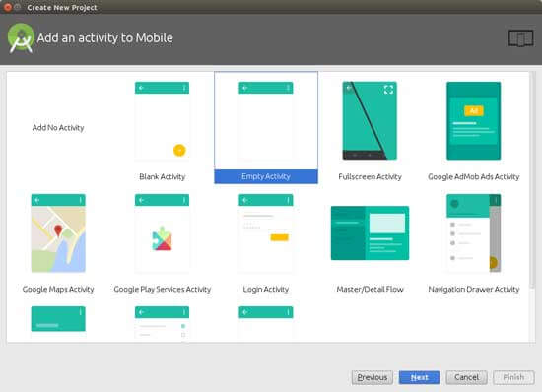The height and width of the screenshot is (392, 542).
Task: Select the Navigation Drawer Activity icon
Action: click(x=474, y=233)
